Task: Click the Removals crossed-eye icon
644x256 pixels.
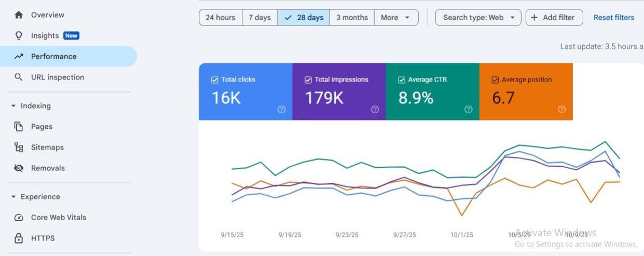Action: [x=19, y=168]
